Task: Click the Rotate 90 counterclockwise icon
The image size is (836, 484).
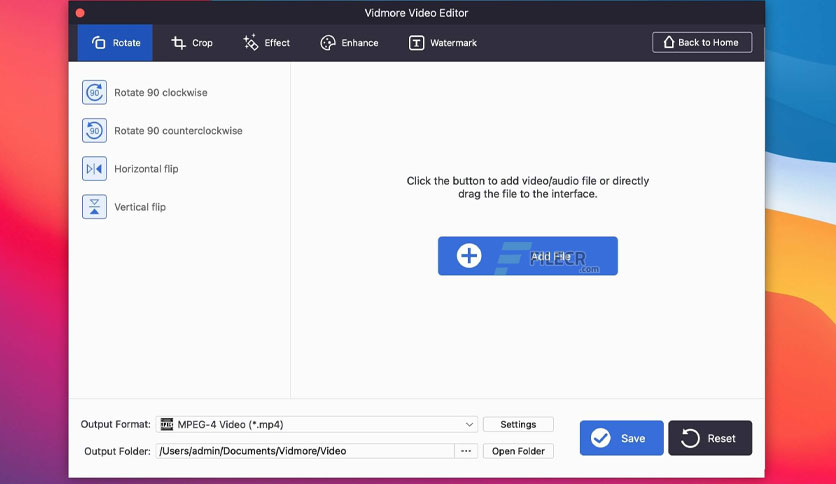Action: pos(94,131)
